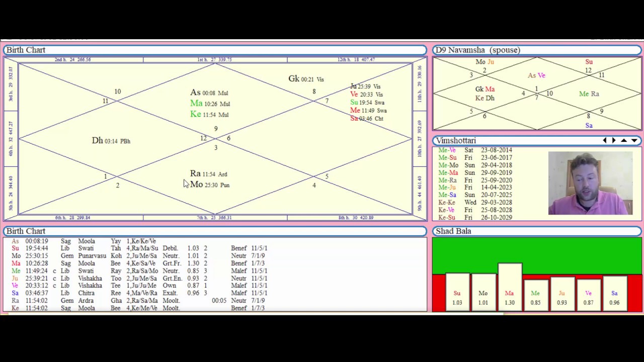Select the Me-Sa 20-07-2025 dasha row

[x=475, y=195]
